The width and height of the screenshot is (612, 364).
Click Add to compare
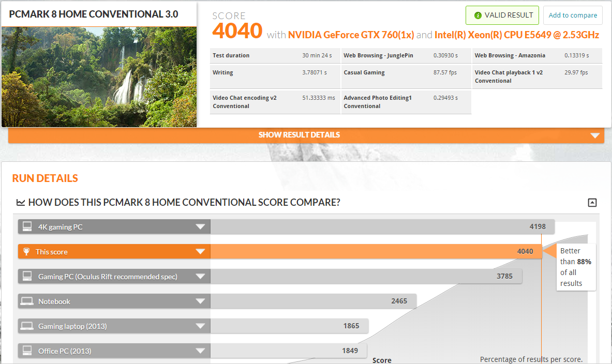(573, 15)
